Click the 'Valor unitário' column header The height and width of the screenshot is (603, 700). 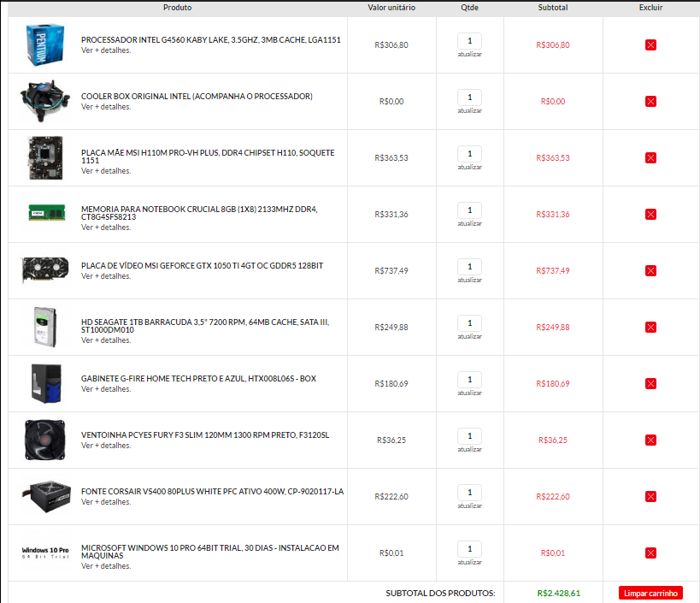tap(391, 8)
